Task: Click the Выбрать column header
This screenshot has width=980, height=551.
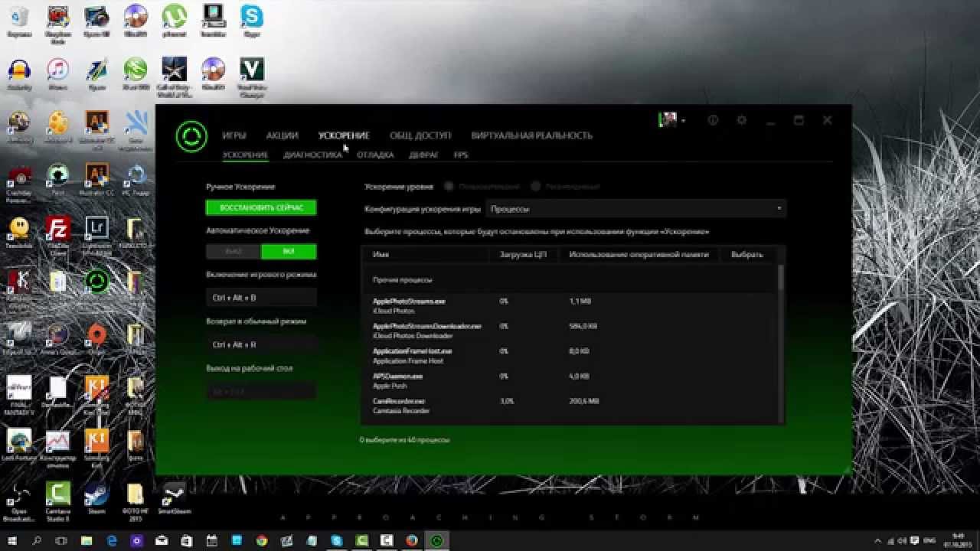Action: [746, 254]
